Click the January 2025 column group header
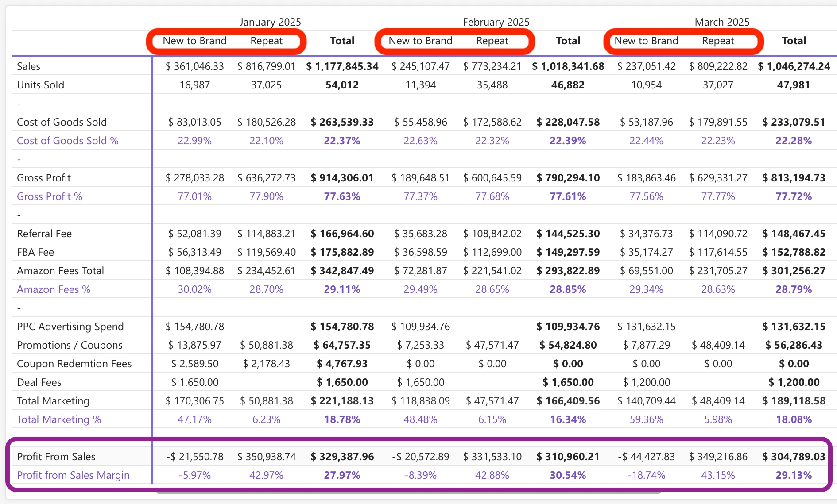This screenshot has width=837, height=504. [x=270, y=22]
